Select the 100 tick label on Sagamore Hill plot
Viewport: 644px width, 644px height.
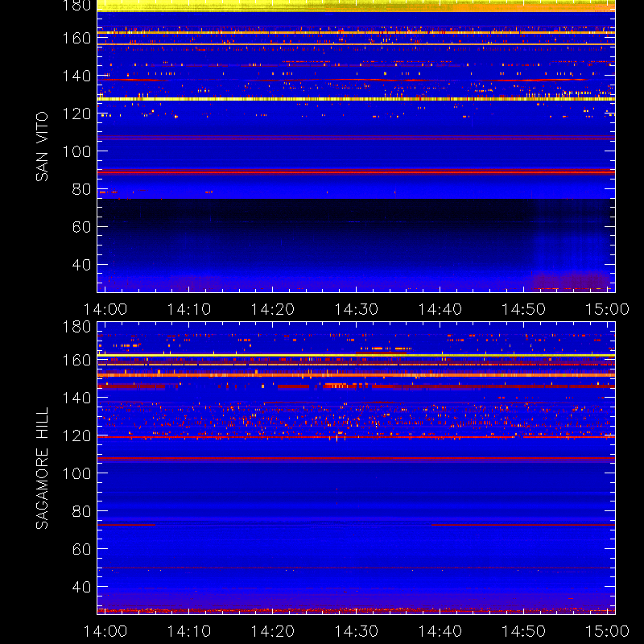76,473
